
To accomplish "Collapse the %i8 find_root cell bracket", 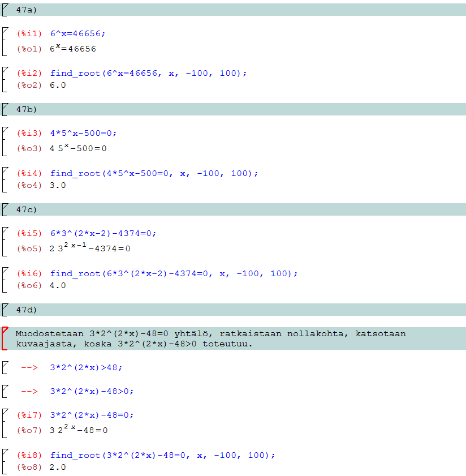I will (5, 461).
